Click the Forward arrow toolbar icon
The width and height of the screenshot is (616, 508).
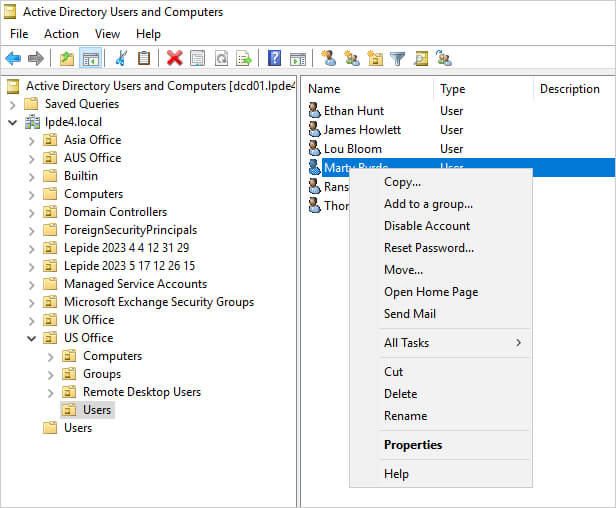tap(36, 59)
